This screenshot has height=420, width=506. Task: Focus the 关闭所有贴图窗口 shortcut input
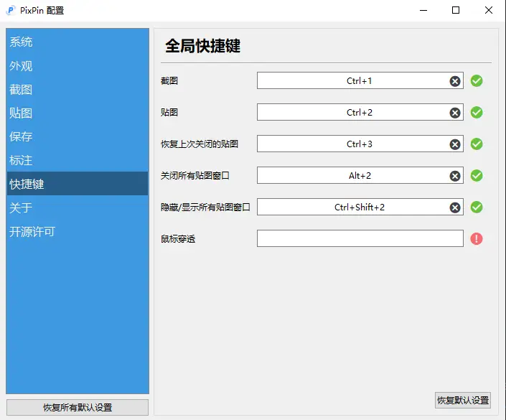coord(360,176)
